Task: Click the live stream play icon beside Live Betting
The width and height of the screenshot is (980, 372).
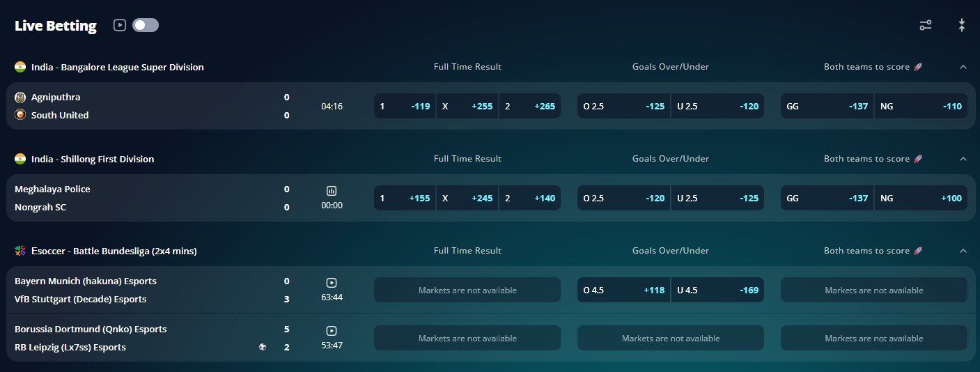Action: (120, 25)
